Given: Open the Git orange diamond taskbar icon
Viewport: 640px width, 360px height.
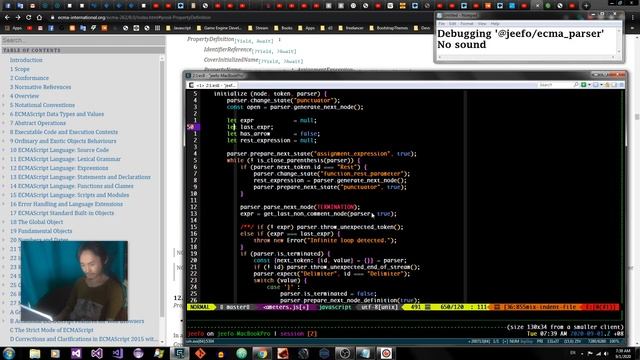Looking at the screenshot, I should [x=200, y=353].
